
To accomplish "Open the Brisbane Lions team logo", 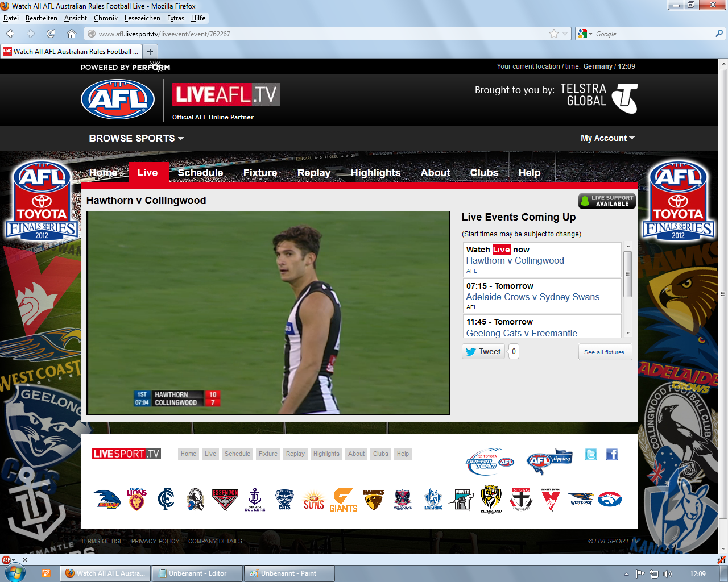I will (136, 499).
